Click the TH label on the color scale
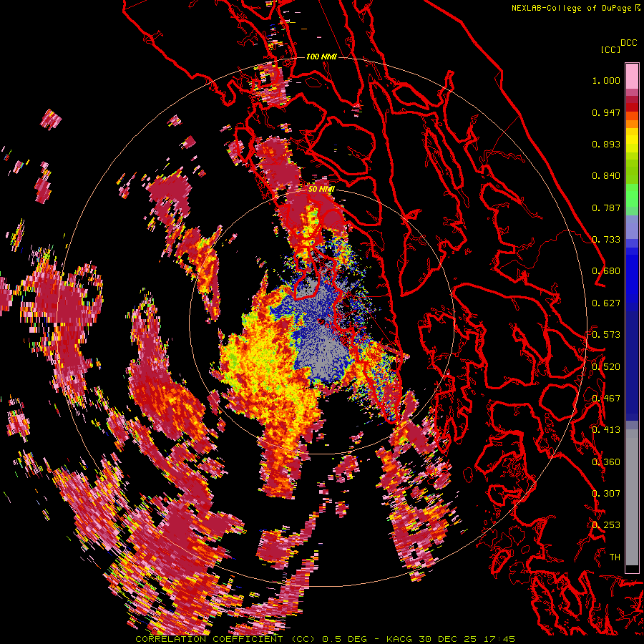The width and height of the screenshot is (644, 644). (x=615, y=557)
